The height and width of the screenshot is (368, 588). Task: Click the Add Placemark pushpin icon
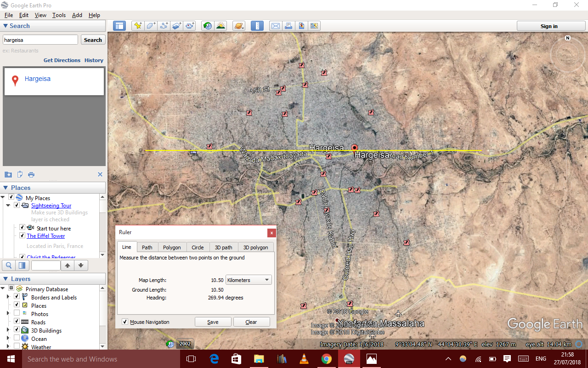pyautogui.click(x=138, y=26)
